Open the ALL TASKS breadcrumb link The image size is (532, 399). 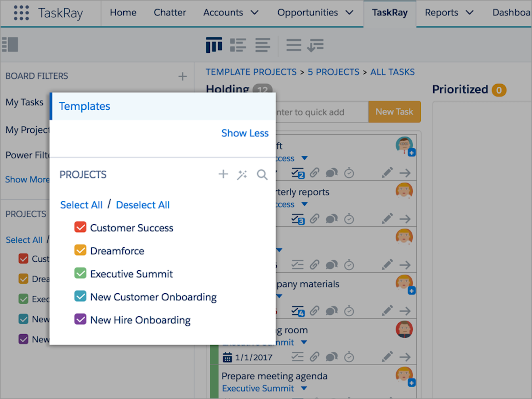tap(393, 72)
